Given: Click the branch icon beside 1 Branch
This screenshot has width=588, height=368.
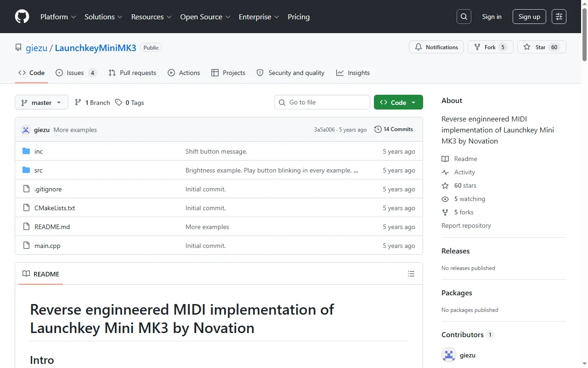Looking at the screenshot, I should tap(78, 103).
